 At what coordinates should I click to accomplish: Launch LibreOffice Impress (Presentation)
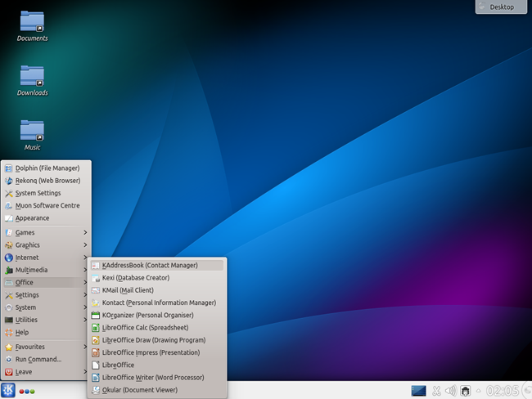pyautogui.click(x=157, y=353)
